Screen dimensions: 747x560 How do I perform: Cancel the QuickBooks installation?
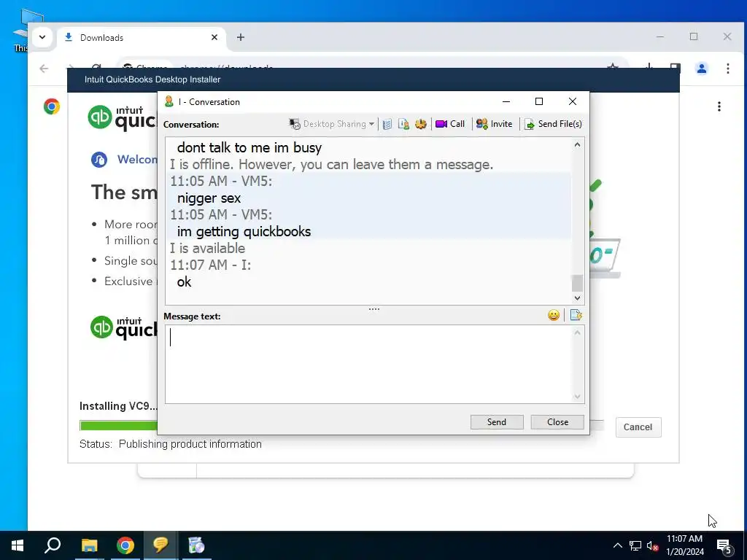pyautogui.click(x=638, y=427)
